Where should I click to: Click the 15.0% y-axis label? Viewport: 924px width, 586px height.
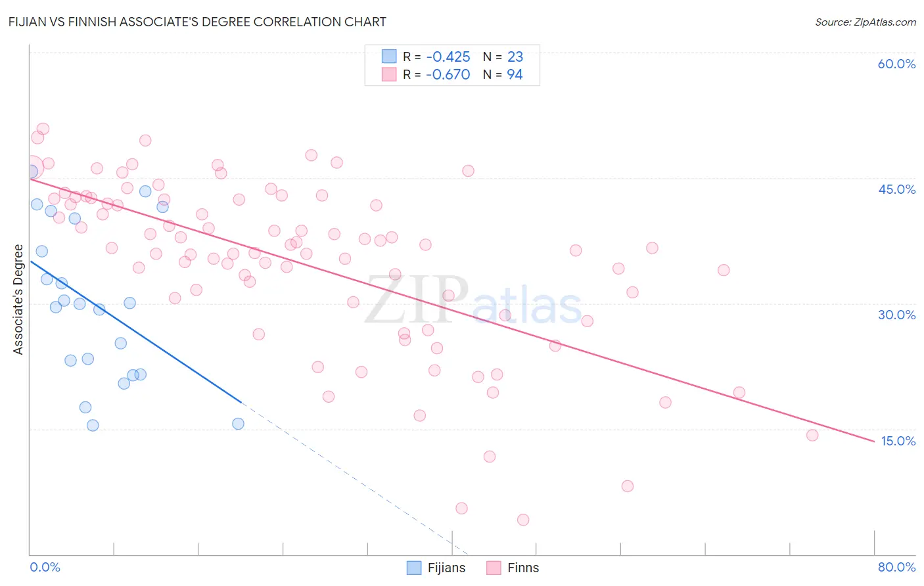pyautogui.click(x=898, y=441)
